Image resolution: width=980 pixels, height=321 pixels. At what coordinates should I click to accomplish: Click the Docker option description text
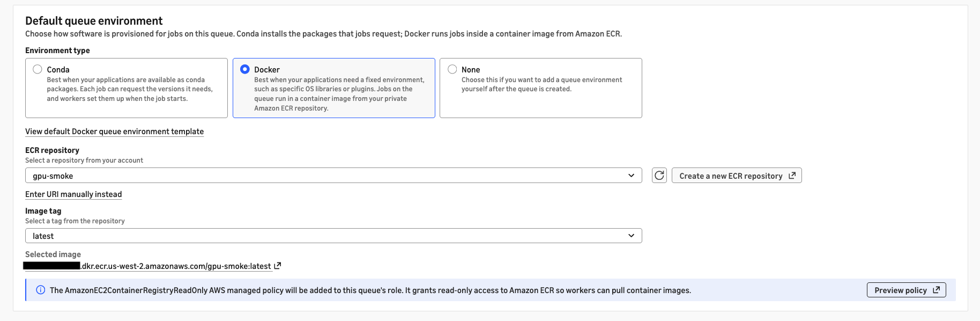pyautogui.click(x=339, y=94)
